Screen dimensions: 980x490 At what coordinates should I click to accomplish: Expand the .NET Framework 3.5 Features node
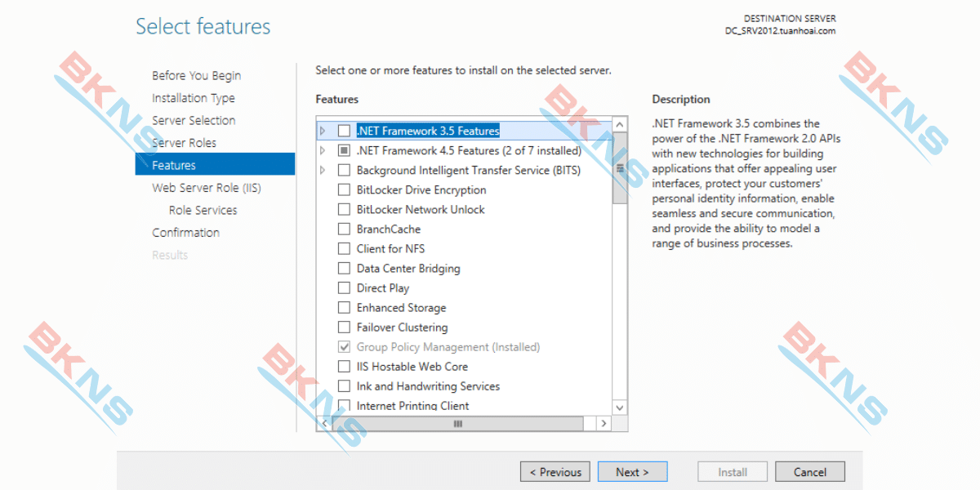[x=323, y=131]
